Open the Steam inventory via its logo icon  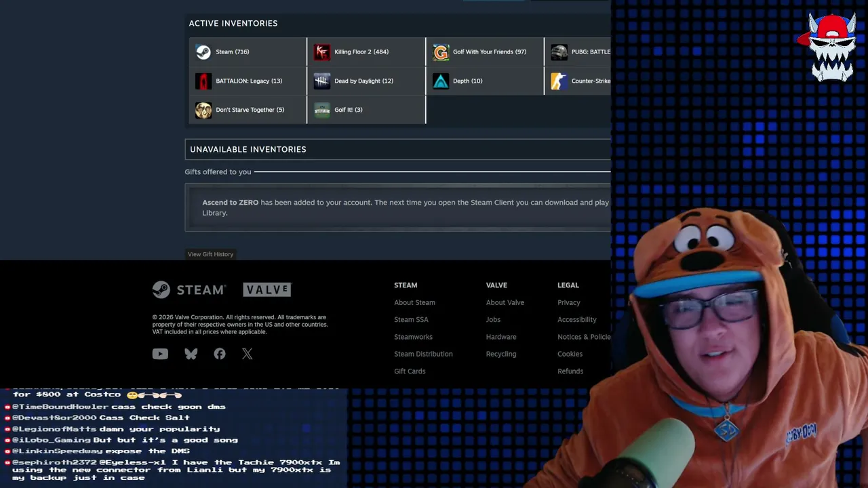203,52
